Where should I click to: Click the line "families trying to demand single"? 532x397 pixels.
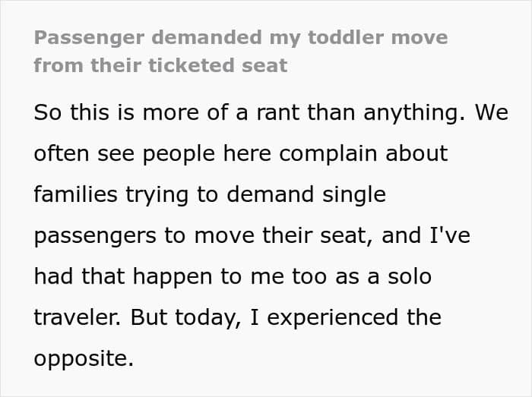tap(210, 195)
